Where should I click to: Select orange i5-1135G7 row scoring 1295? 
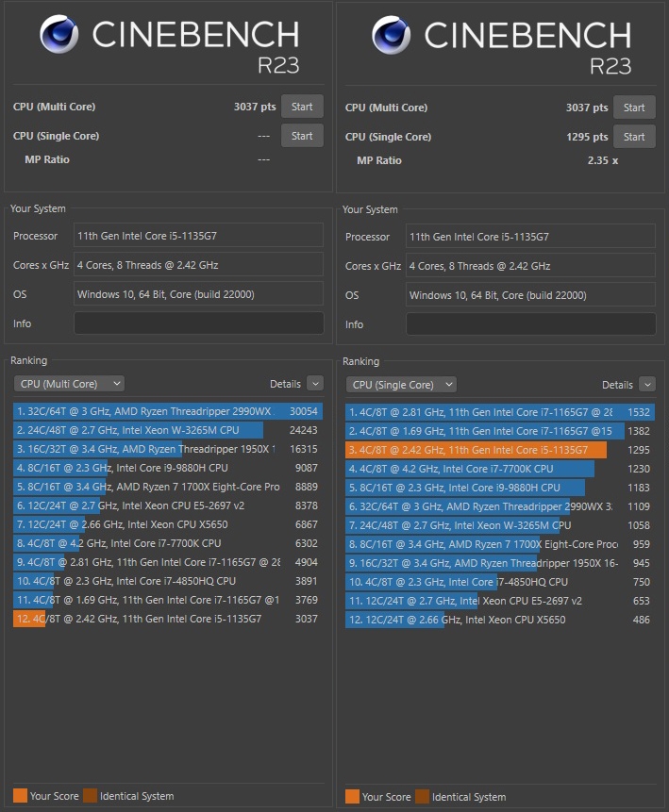(500, 450)
